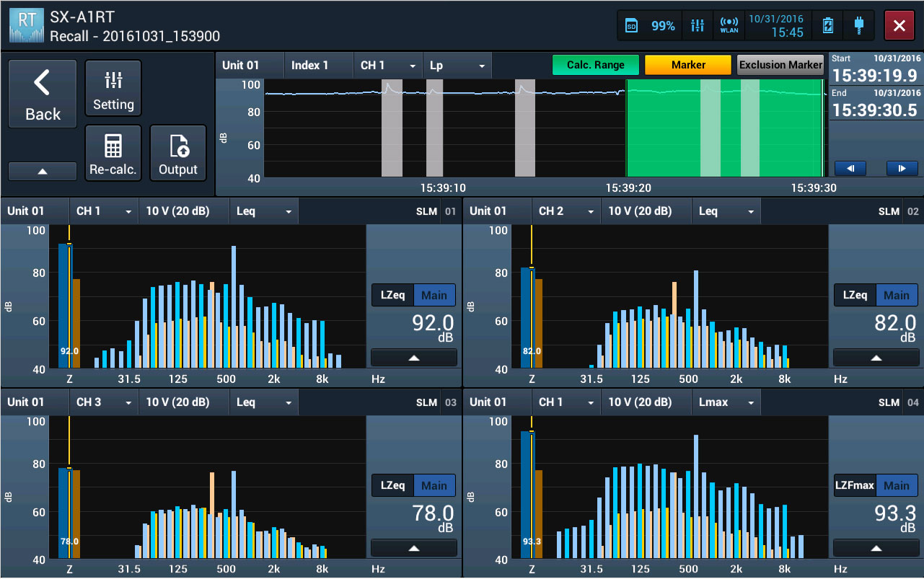Open the SD card status icon
The width and height of the screenshot is (924, 579).
[631, 26]
